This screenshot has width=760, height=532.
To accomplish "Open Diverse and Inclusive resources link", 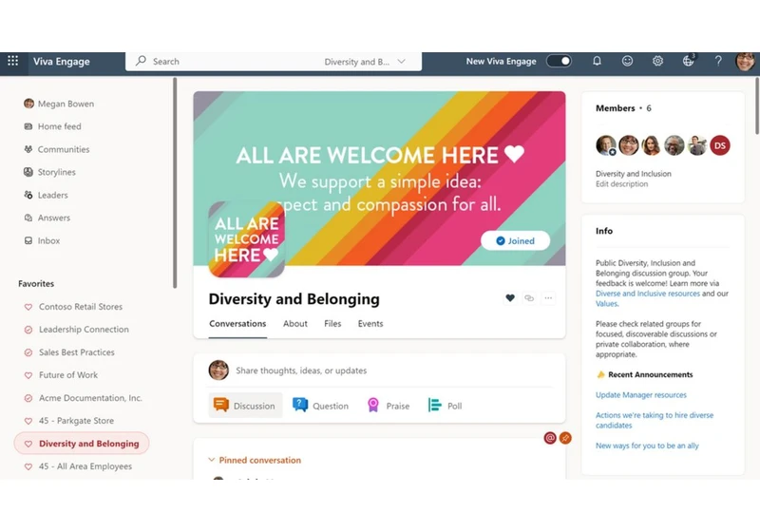I will [x=648, y=294].
